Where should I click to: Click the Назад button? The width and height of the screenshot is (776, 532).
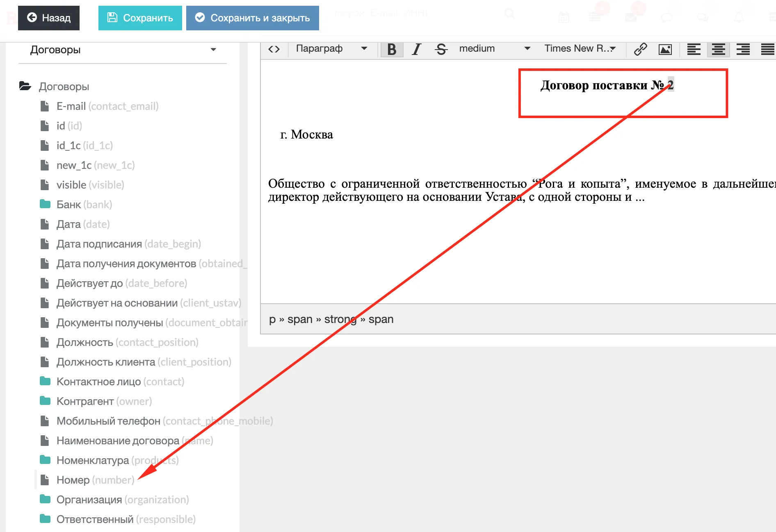coord(49,18)
